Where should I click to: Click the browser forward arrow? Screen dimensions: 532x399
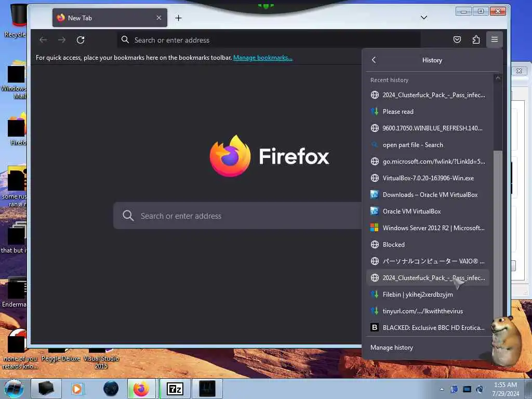pos(62,40)
